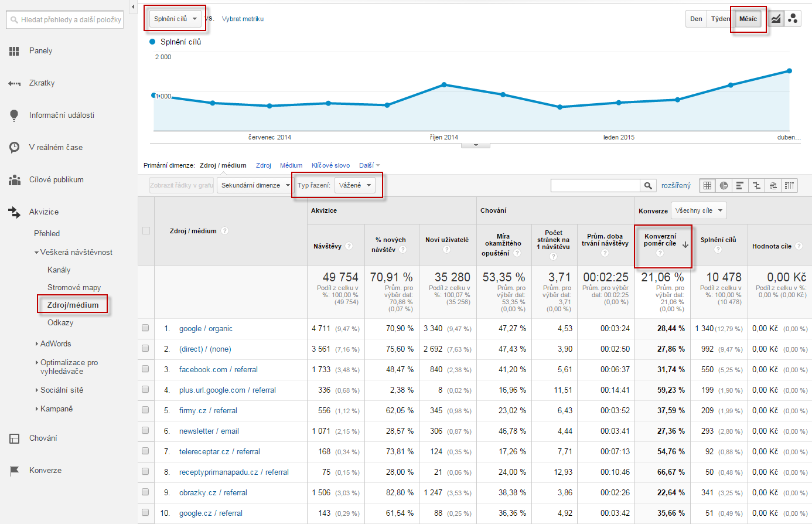812x524 pixels.
Task: Check the select-all checkbox in the table header
Action: [145, 230]
